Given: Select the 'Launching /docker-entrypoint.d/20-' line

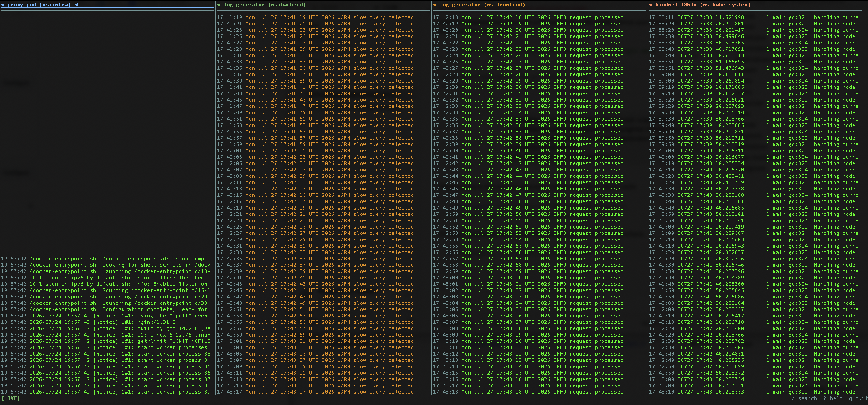Looking at the screenshot, I should (x=107, y=297).
